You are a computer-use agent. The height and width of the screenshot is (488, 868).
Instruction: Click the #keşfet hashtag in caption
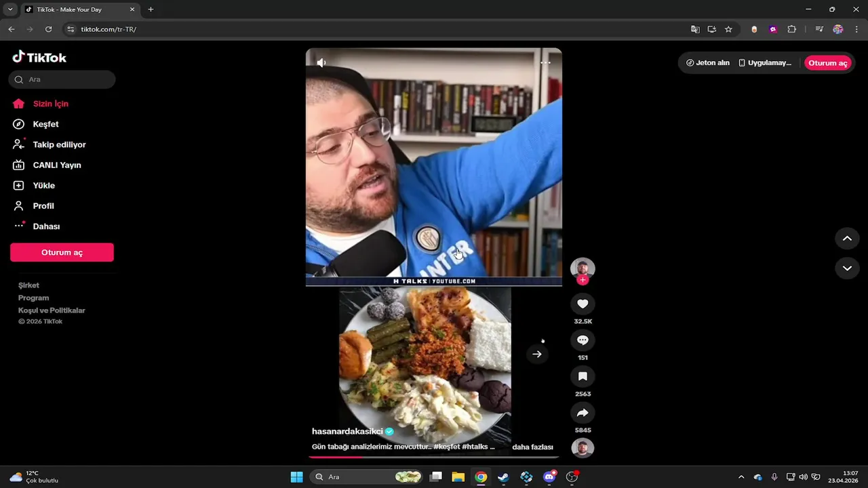[x=448, y=447]
